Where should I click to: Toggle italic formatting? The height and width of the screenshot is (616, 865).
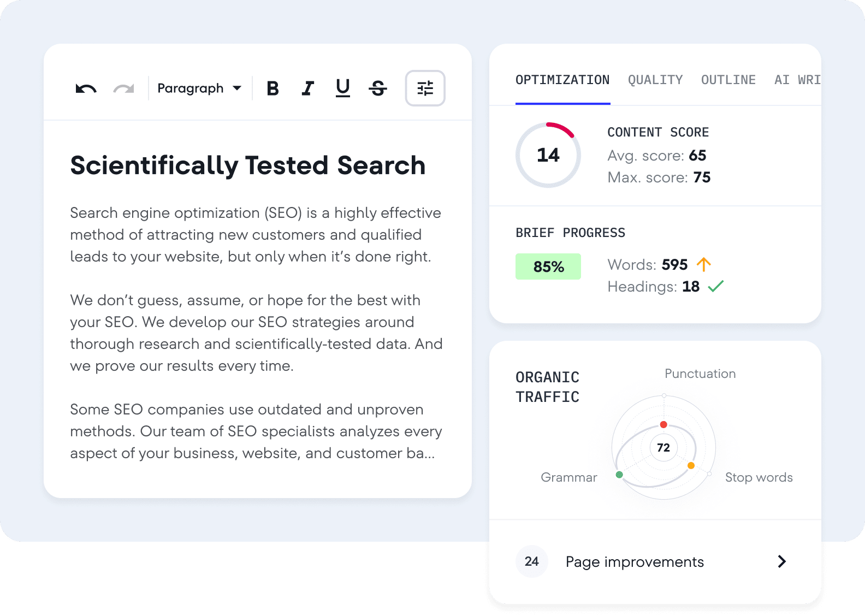point(308,88)
